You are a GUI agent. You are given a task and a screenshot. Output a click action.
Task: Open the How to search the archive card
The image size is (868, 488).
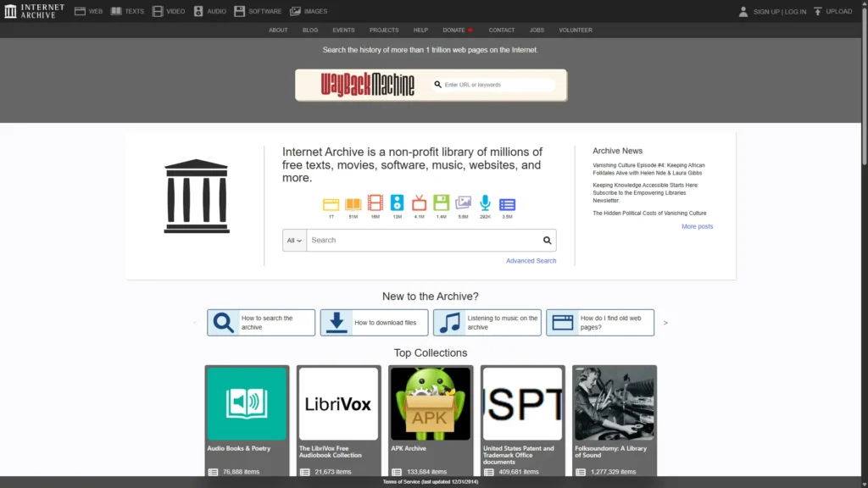[261, 323]
